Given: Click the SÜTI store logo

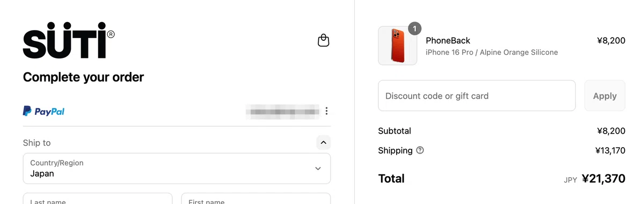Looking at the screenshot, I should pyautogui.click(x=68, y=40).
